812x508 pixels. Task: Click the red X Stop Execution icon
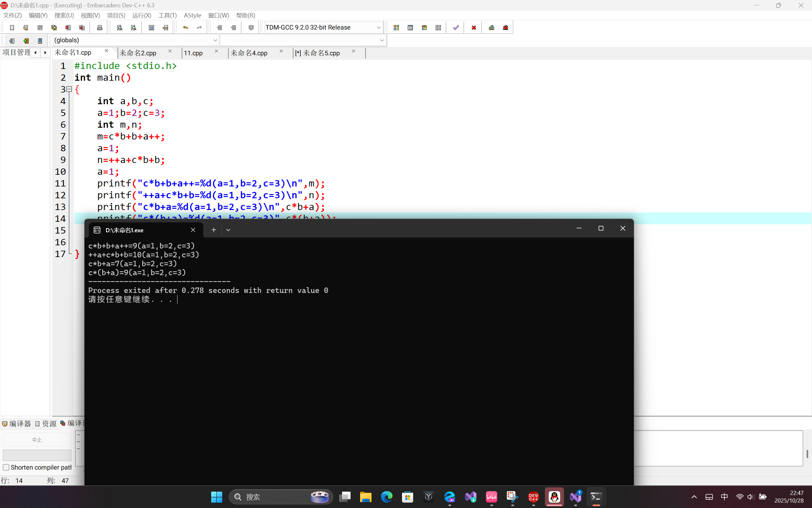[x=473, y=28]
